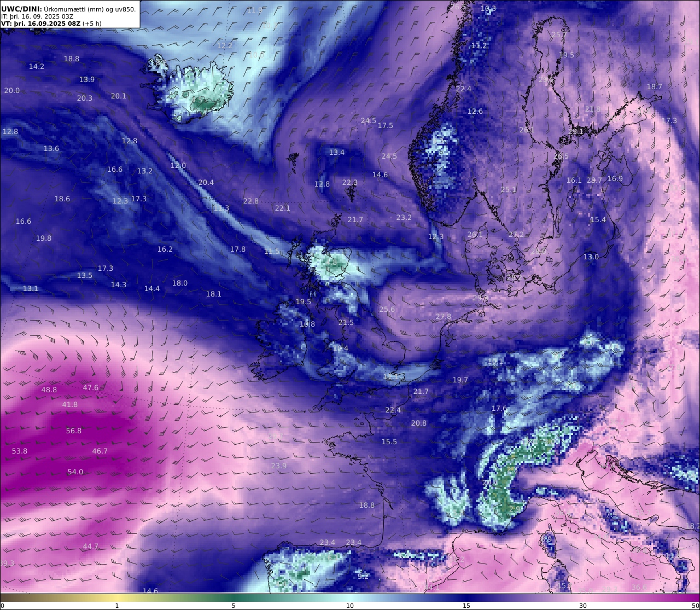Click the 20.4 value label
The width and height of the screenshot is (700, 610).
tap(206, 183)
